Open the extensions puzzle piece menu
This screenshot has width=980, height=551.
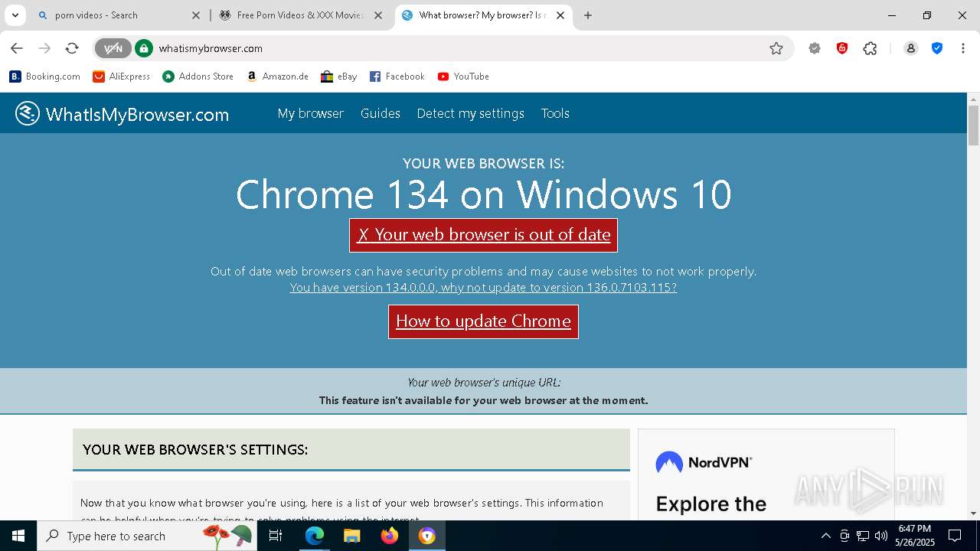[870, 48]
